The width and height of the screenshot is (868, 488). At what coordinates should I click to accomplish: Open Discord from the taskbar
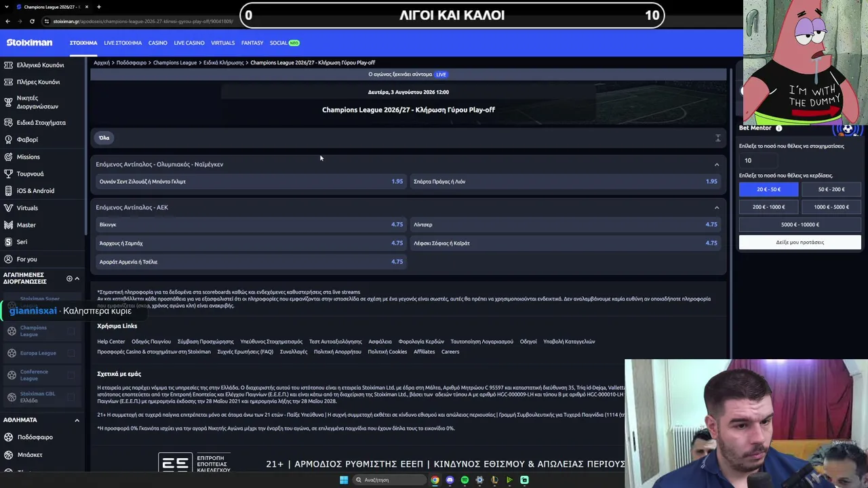click(450, 480)
